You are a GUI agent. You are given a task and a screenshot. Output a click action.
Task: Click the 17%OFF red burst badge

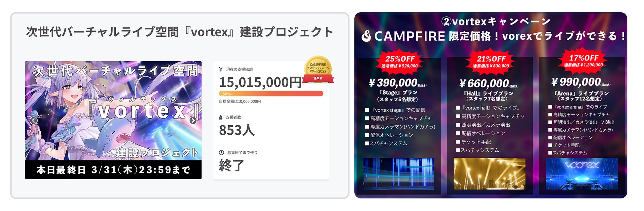[583, 60]
